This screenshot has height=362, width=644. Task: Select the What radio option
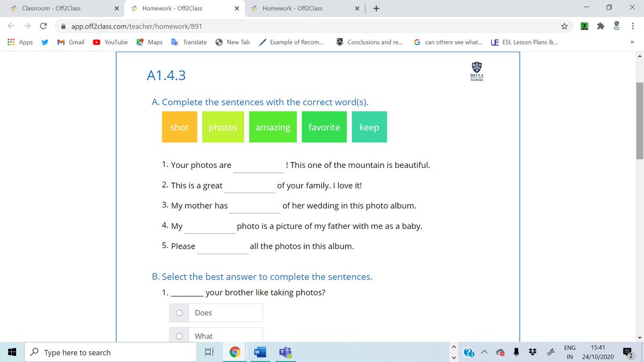point(179,336)
